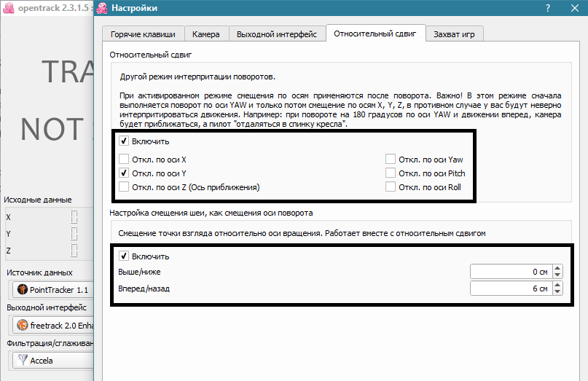Open the freetrack 2.0 output dropdown

[53, 325]
